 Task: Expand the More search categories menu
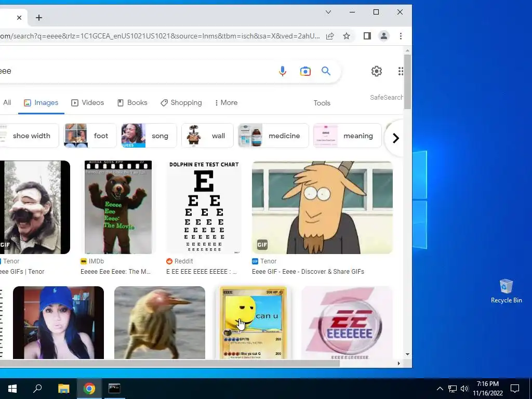pyautogui.click(x=226, y=102)
